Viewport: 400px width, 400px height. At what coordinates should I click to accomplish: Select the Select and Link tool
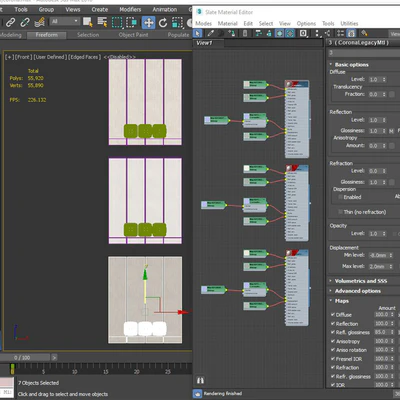pyautogui.click(x=10, y=23)
